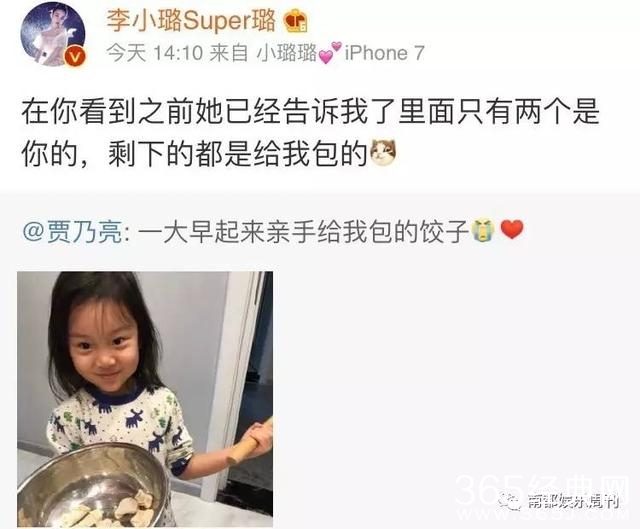Click the repost text about 饺子

pos(302,231)
